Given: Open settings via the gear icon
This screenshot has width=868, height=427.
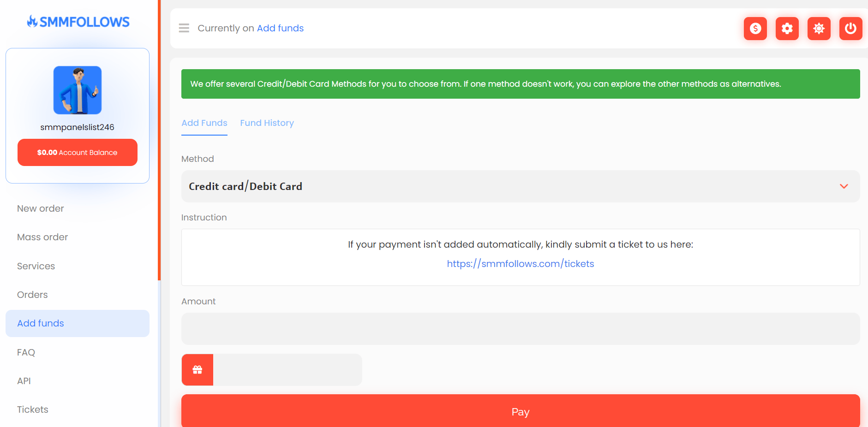Looking at the screenshot, I should click(x=787, y=29).
